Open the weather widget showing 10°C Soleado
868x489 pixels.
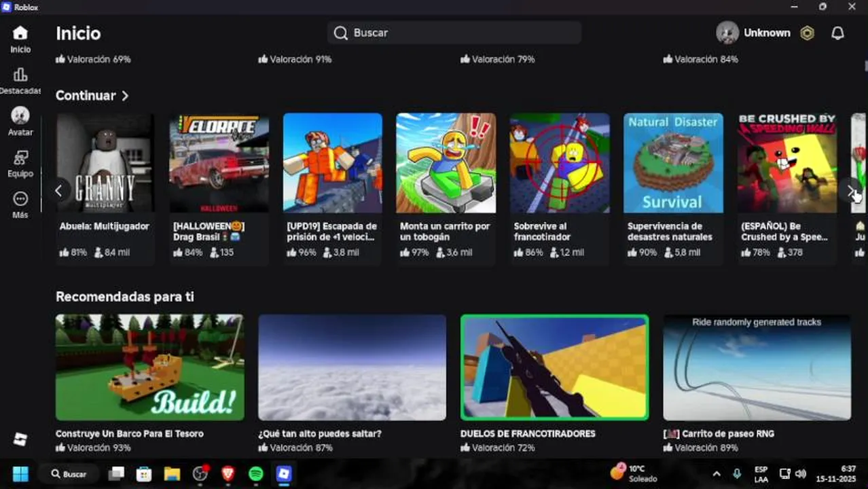tap(633, 473)
